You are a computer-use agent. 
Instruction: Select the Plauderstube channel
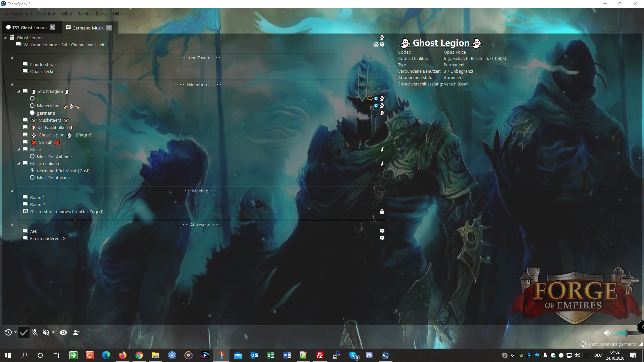click(x=43, y=64)
